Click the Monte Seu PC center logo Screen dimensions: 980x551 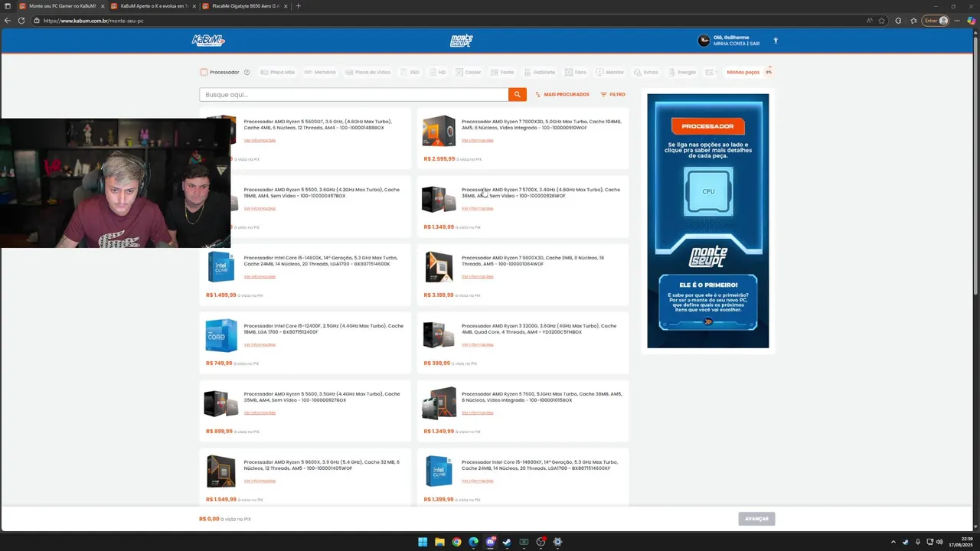[x=461, y=41]
